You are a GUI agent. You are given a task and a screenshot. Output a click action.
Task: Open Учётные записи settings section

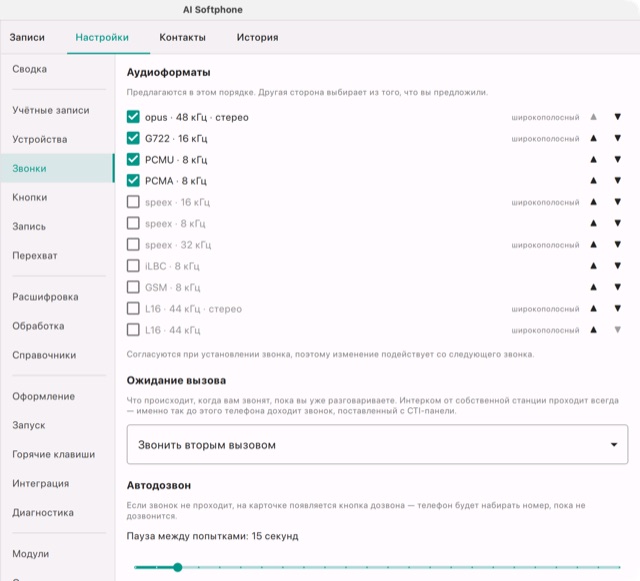[x=51, y=110]
